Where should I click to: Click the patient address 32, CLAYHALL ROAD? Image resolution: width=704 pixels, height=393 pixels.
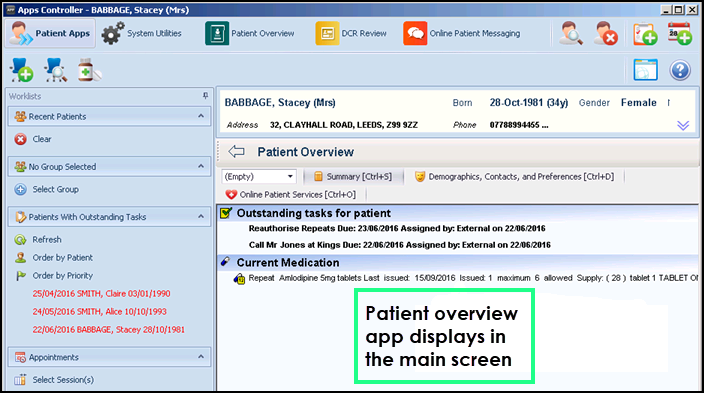pos(343,125)
